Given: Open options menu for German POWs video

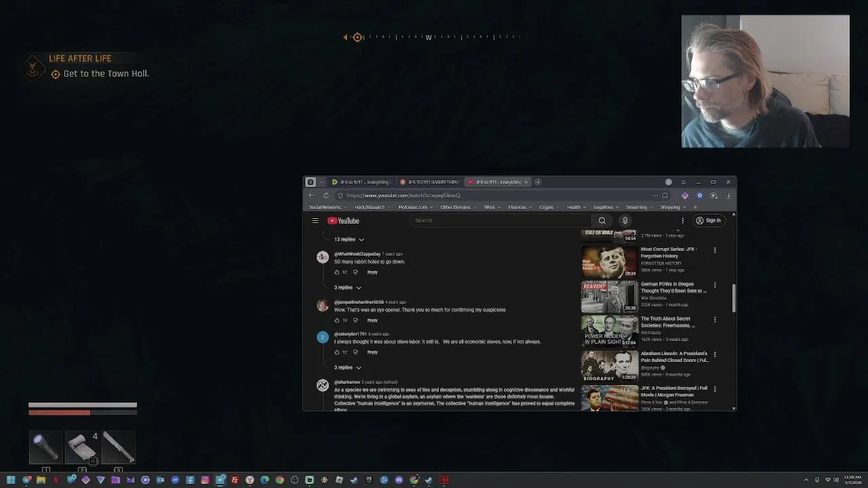Looking at the screenshot, I should coord(715,285).
